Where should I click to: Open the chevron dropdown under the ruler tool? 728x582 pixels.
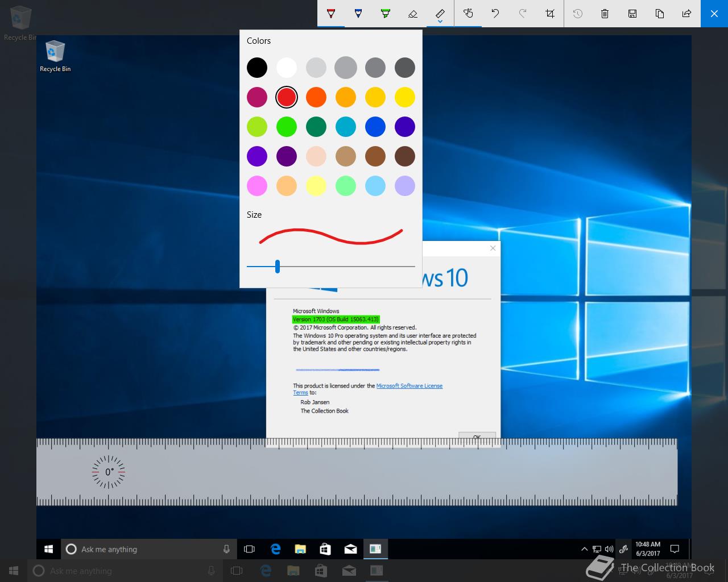pyautogui.click(x=440, y=22)
